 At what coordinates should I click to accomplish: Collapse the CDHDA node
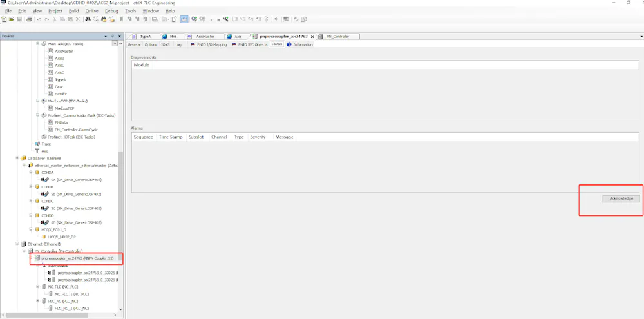pyautogui.click(x=31, y=173)
